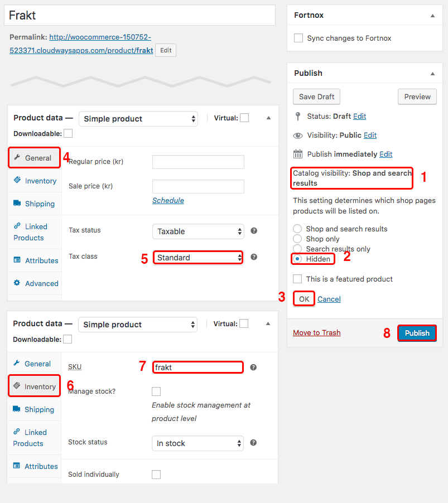Click the Tax status help icon
This screenshot has width=448, height=503.
[254, 231]
